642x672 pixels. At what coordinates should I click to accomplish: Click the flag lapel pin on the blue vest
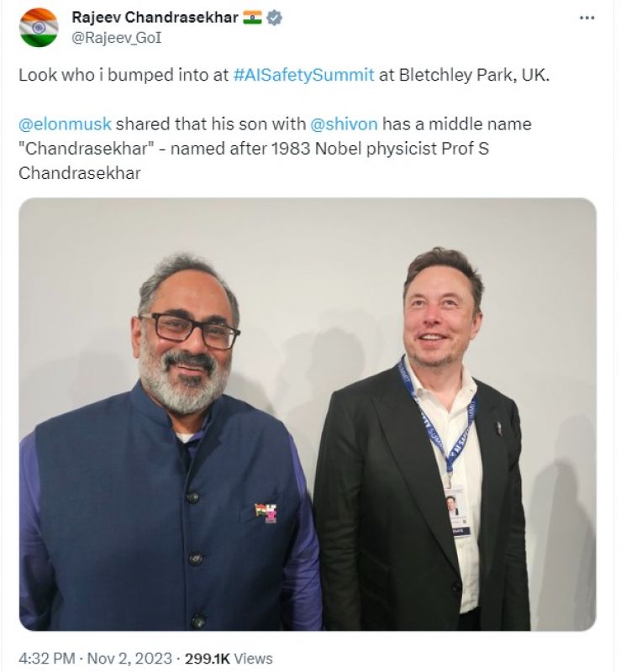(266, 511)
